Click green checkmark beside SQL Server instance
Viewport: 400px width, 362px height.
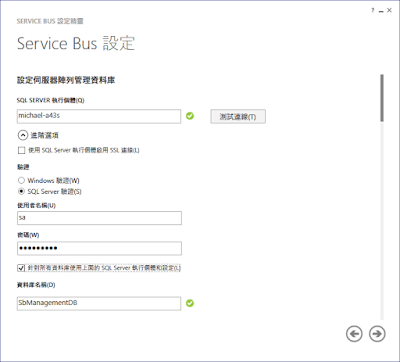point(190,116)
